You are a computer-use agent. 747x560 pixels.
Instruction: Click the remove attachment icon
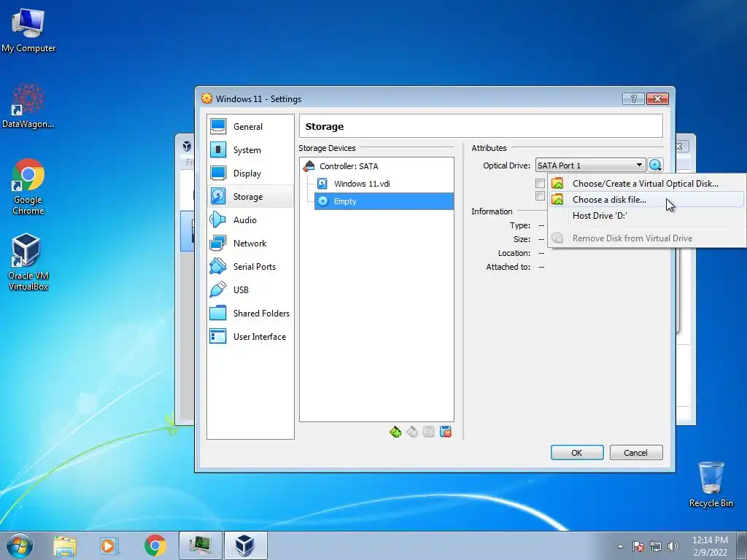(446, 432)
